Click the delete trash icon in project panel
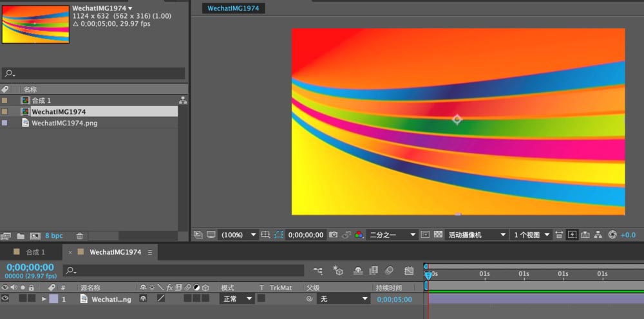 pos(80,236)
